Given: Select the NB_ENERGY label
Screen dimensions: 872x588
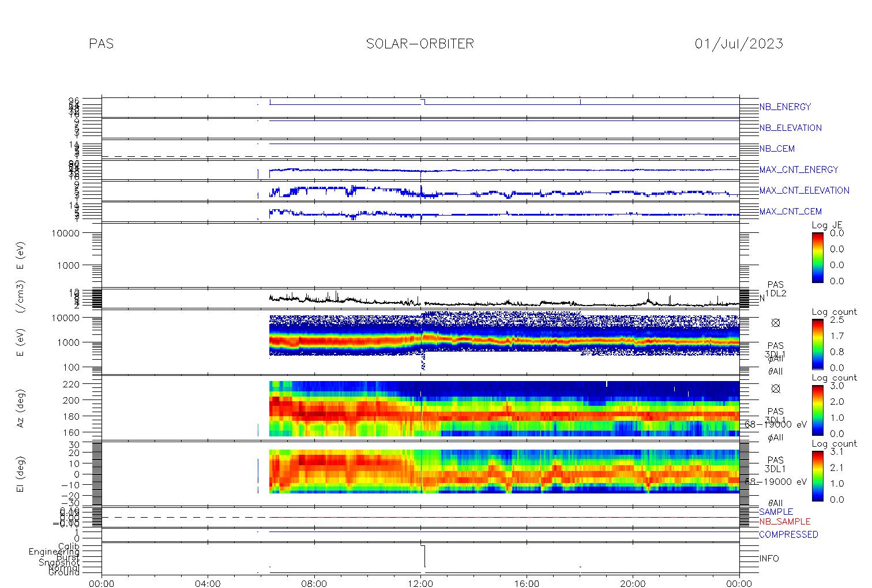Looking at the screenshot, I should point(785,107).
